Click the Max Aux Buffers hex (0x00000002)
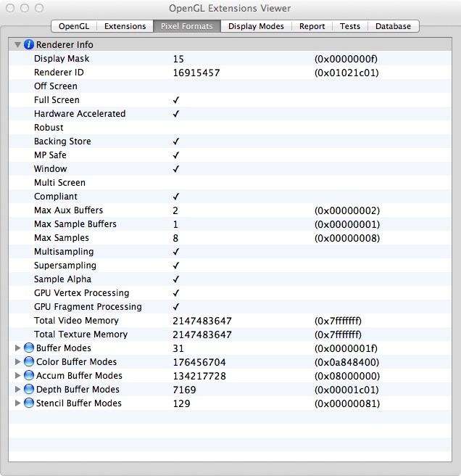461x476 pixels. (x=347, y=210)
